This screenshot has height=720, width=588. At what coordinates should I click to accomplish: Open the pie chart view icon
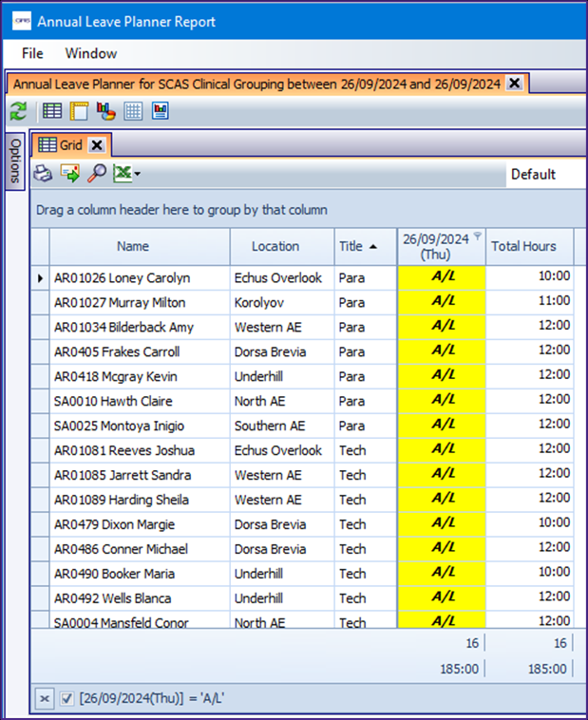pyautogui.click(x=105, y=112)
